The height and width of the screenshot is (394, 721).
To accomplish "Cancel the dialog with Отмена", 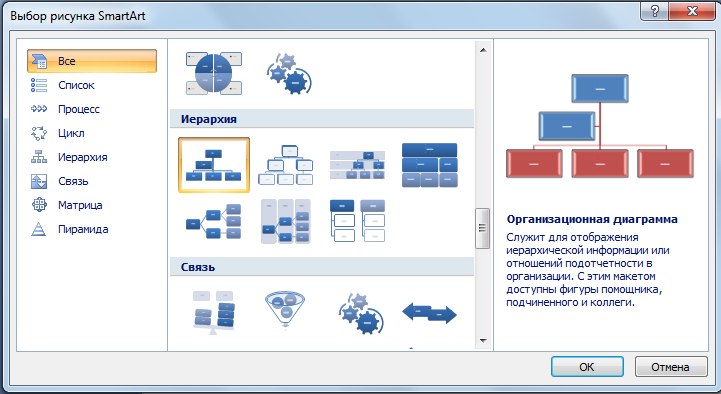I will point(670,367).
